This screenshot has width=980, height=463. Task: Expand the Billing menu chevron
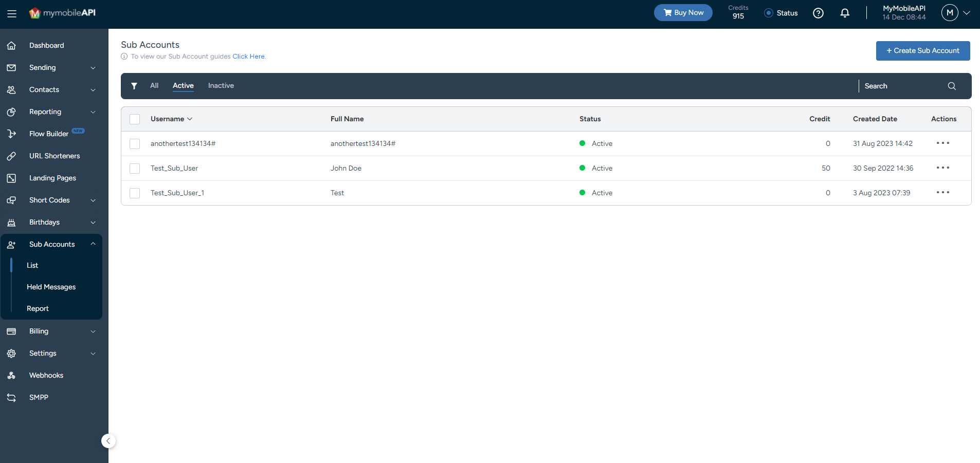[x=93, y=331]
